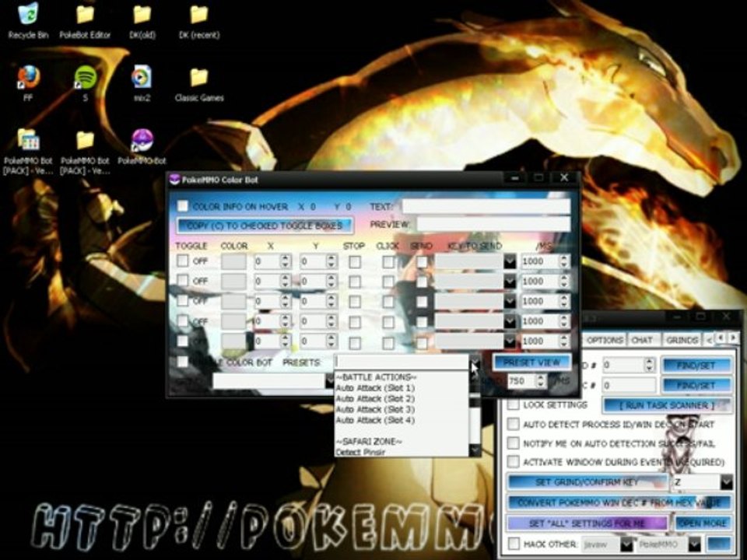Screen dimensions: 747x560
Task: Click the Run Task Scanner button
Action: click(667, 405)
